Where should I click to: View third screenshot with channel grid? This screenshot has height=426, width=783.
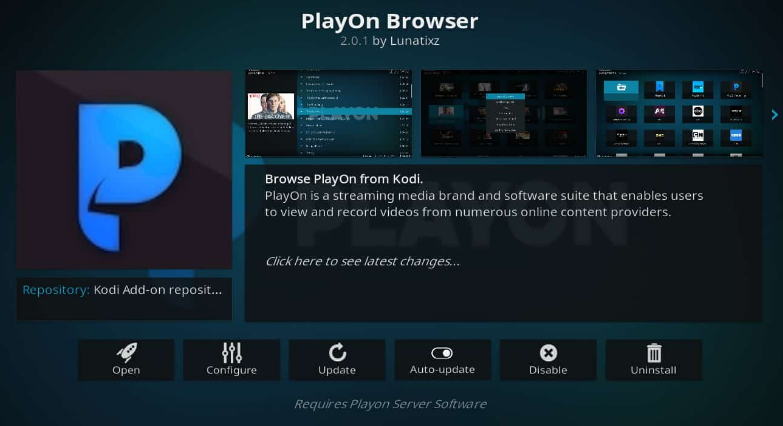click(x=679, y=113)
